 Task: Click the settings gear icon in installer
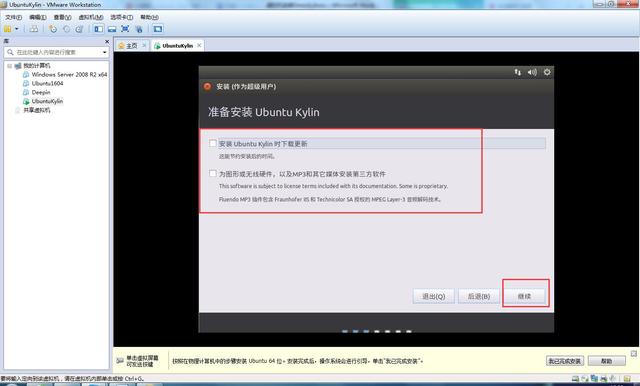pos(547,72)
